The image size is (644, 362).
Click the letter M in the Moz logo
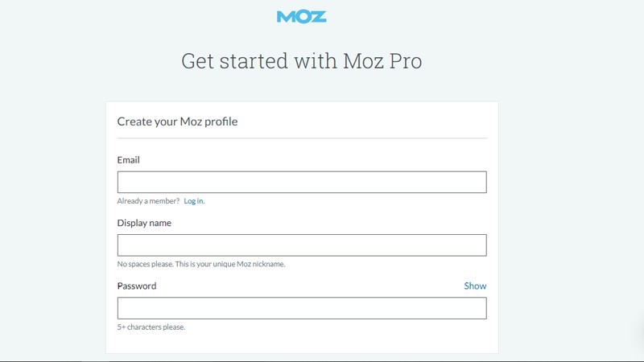[x=286, y=16]
